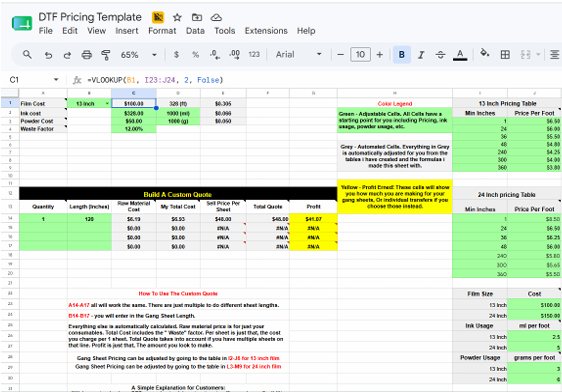Select the 13 Inch Pricing Table header

tap(507, 104)
